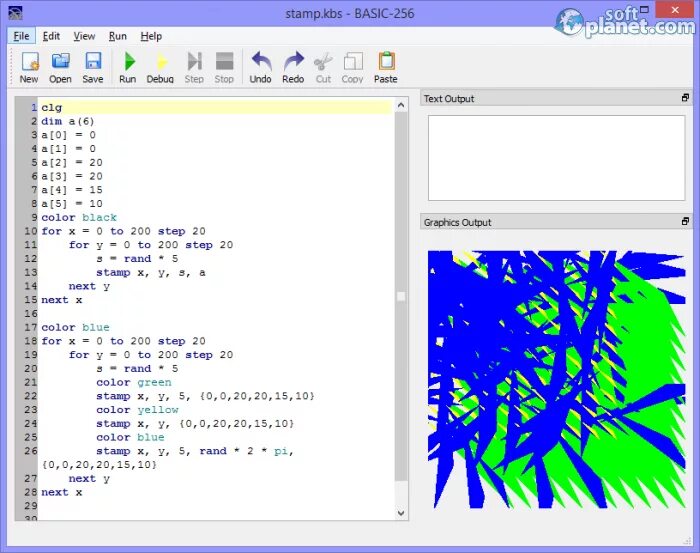
Task: Close the BASIC-256 window
Action: [x=675, y=9]
